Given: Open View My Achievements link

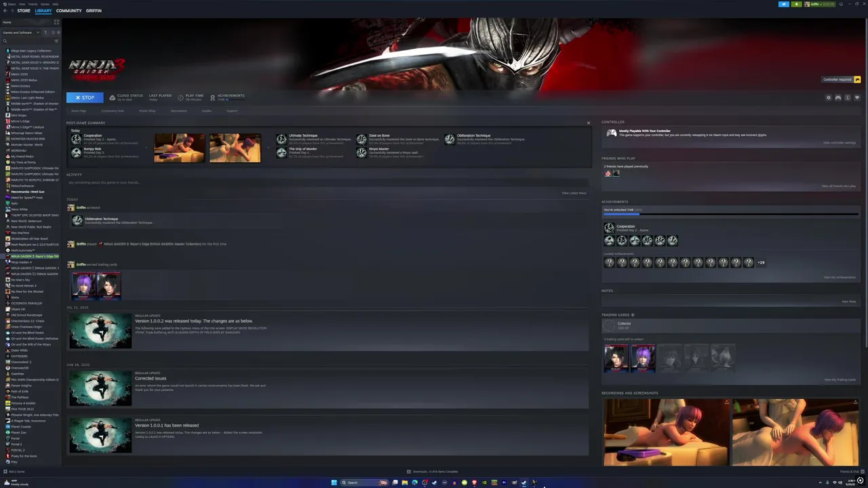Looking at the screenshot, I should point(840,277).
